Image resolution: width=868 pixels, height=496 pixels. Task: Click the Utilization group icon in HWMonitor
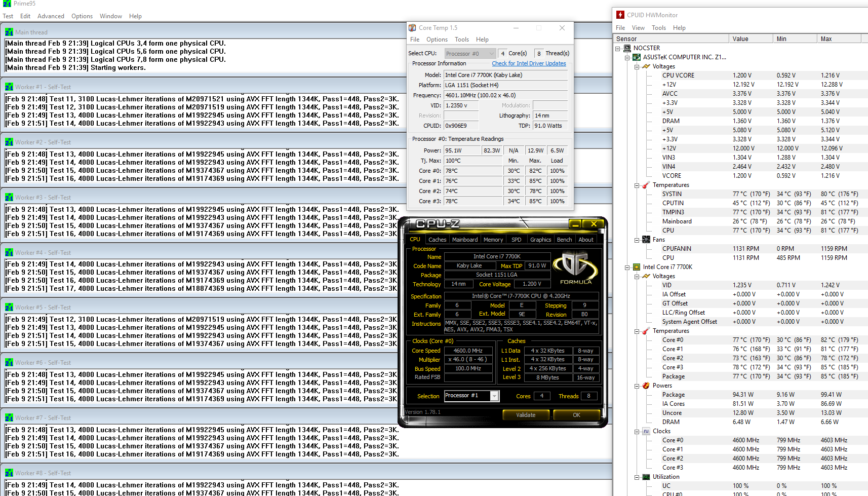click(x=646, y=477)
